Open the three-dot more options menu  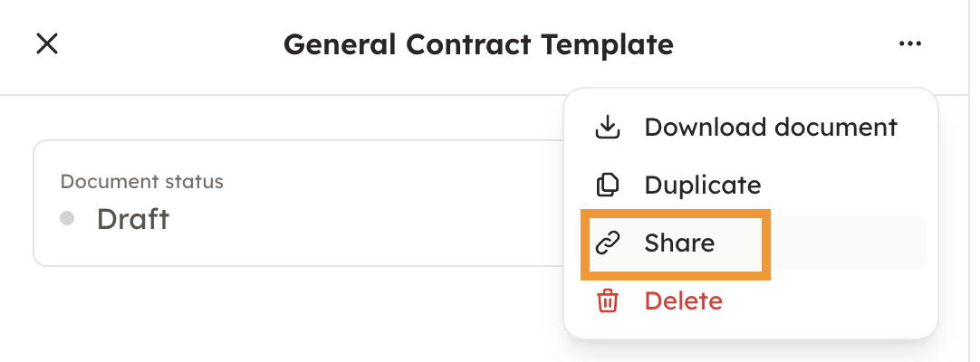(909, 44)
